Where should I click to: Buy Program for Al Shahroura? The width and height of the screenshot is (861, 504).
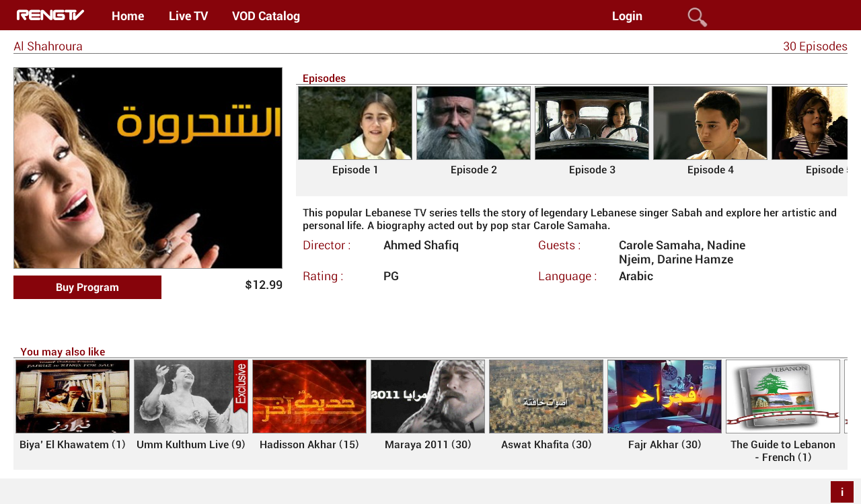(x=87, y=287)
